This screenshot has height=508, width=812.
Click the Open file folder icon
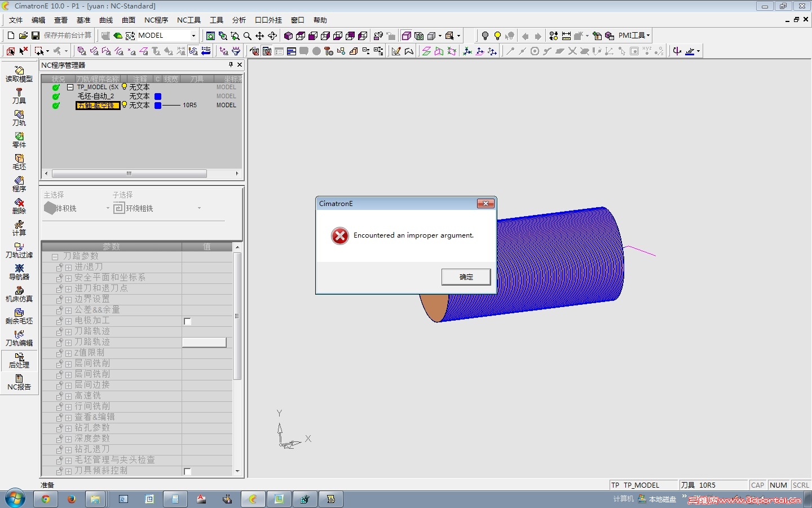(x=23, y=36)
